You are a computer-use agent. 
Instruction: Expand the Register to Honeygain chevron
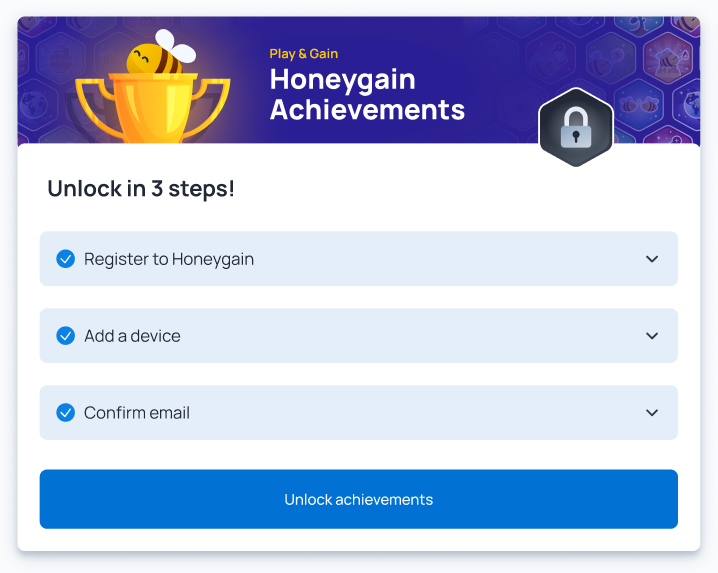(652, 259)
